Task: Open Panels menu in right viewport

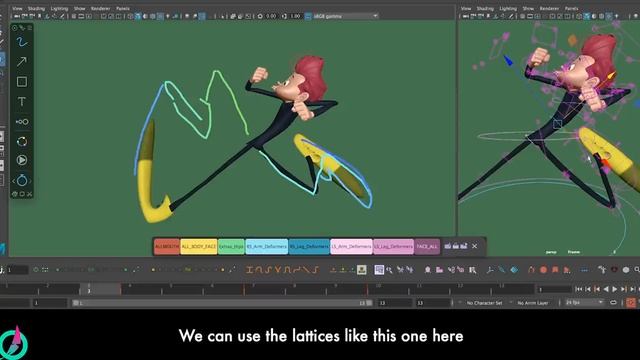Action: click(571, 8)
